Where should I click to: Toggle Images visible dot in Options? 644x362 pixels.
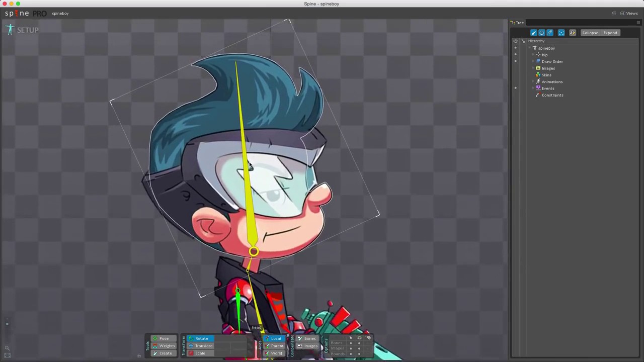[x=359, y=348]
